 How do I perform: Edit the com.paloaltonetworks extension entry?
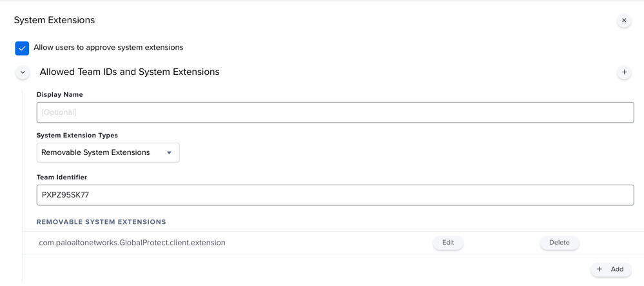448,243
